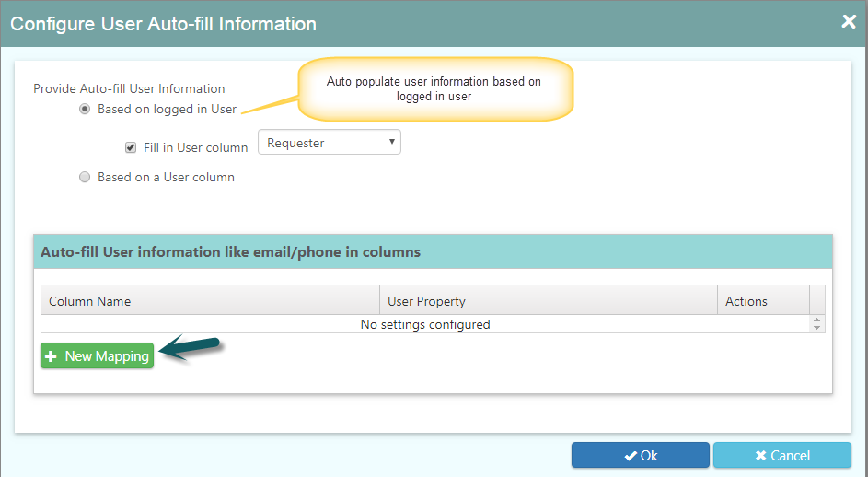This screenshot has width=868, height=477.
Task: Click the grid scrollbar up arrow
Action: (x=817, y=320)
